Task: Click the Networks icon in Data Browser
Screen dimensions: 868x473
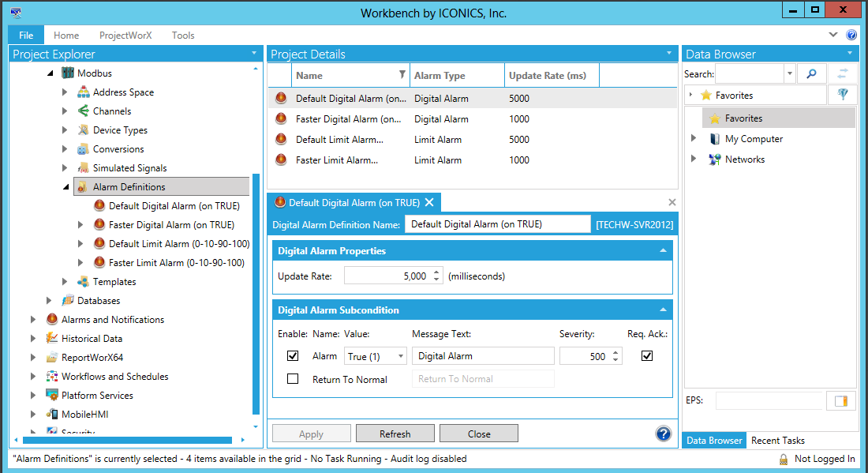Action: [714, 160]
